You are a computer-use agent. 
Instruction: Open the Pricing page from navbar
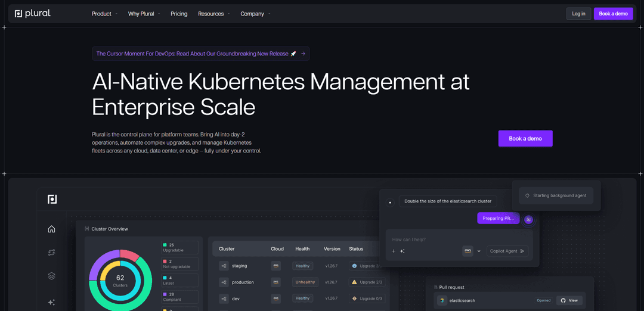pos(179,14)
